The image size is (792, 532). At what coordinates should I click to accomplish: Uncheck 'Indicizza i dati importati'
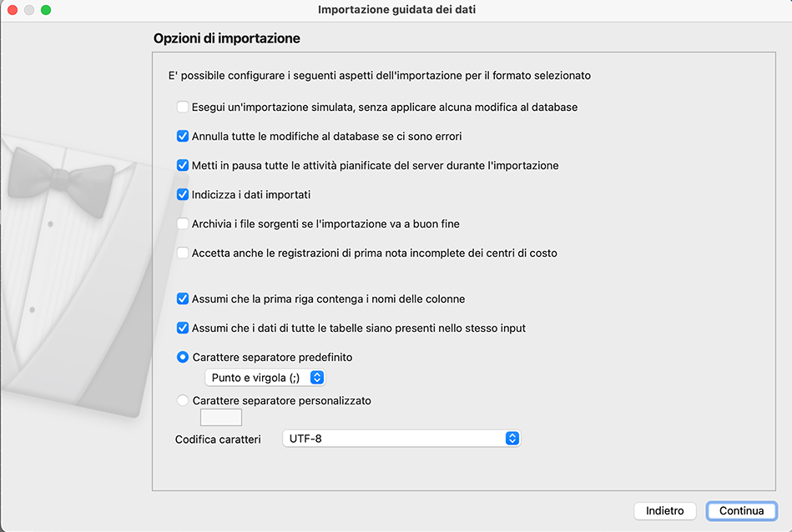tap(183, 194)
